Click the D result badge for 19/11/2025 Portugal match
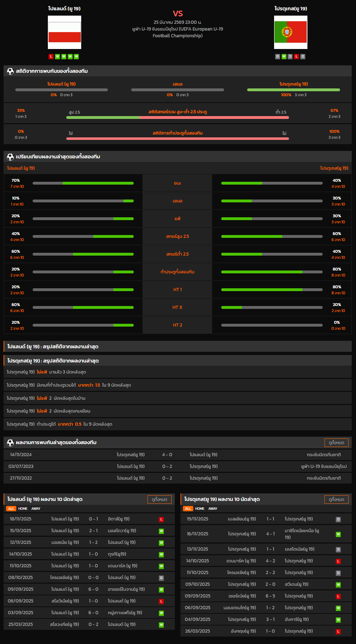The image size is (356, 644). 338,519
